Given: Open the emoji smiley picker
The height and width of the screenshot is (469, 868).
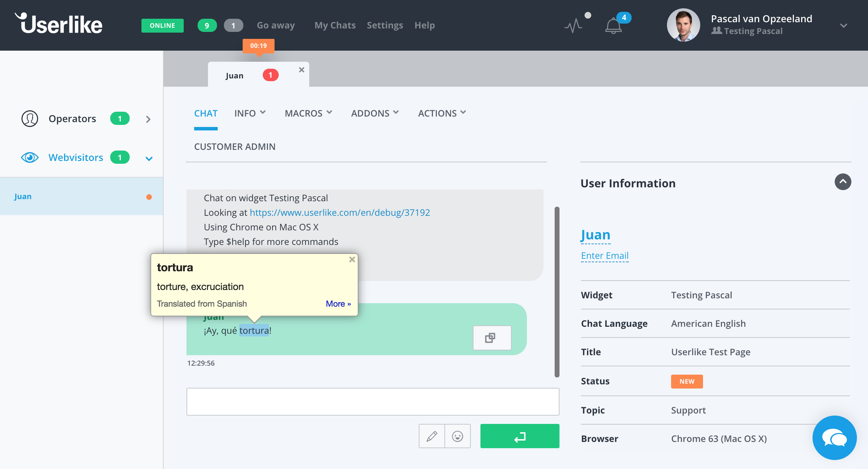Looking at the screenshot, I should point(458,436).
